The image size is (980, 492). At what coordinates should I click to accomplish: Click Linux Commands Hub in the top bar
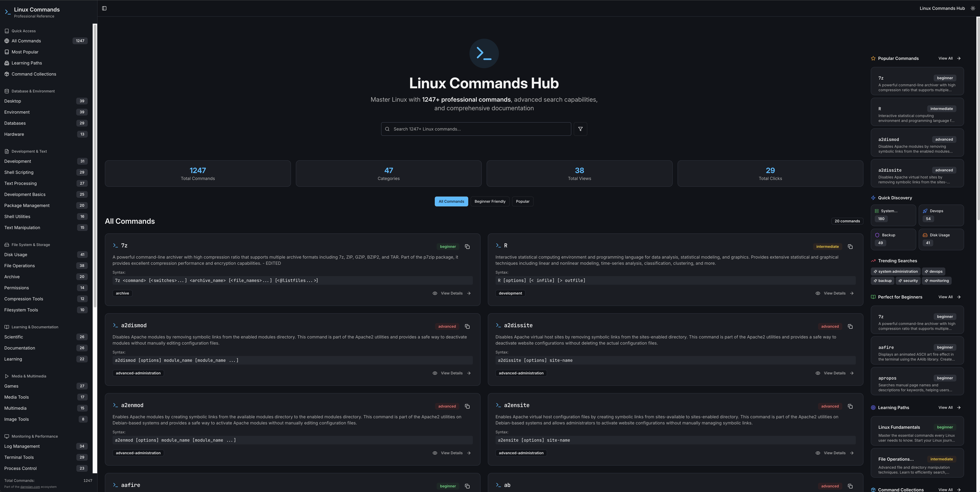pyautogui.click(x=942, y=8)
